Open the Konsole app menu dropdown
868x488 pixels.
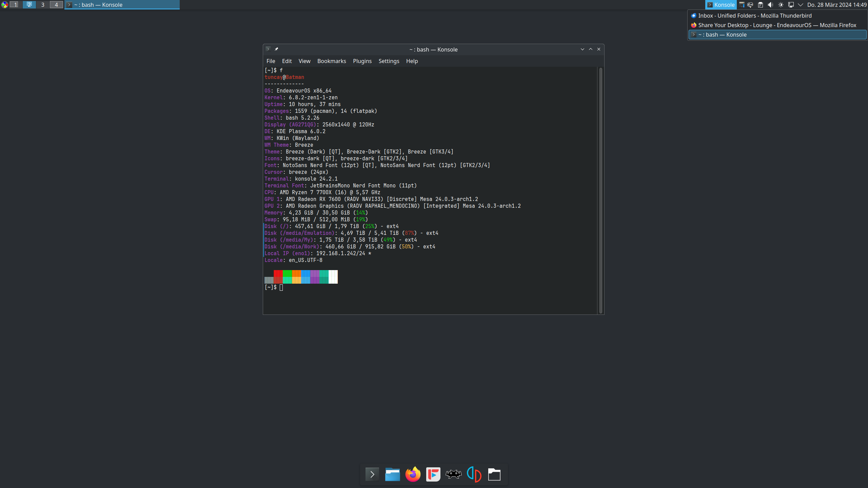(721, 5)
